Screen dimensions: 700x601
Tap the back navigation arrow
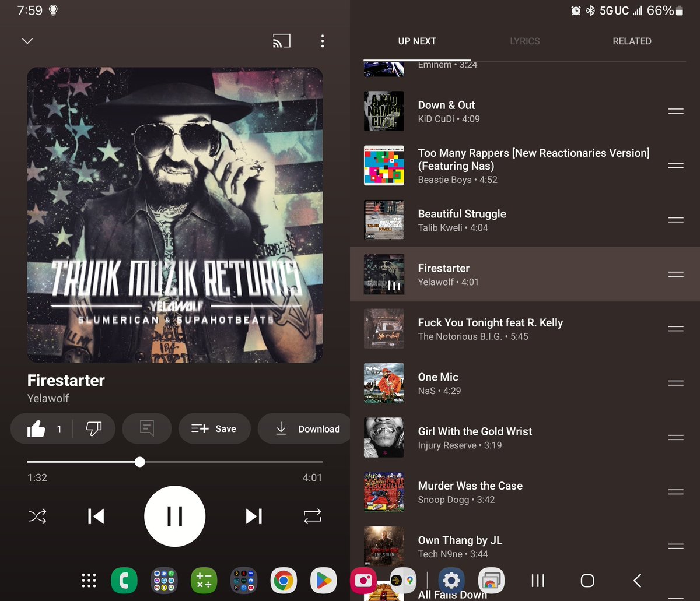(x=637, y=581)
